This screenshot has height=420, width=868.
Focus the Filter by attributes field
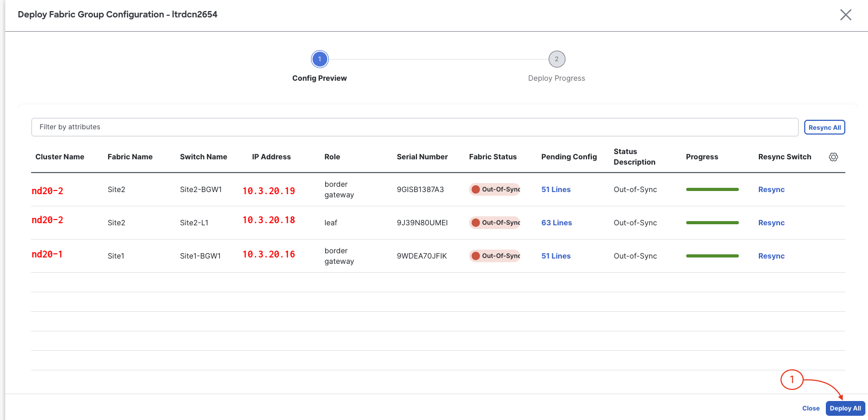coord(414,127)
